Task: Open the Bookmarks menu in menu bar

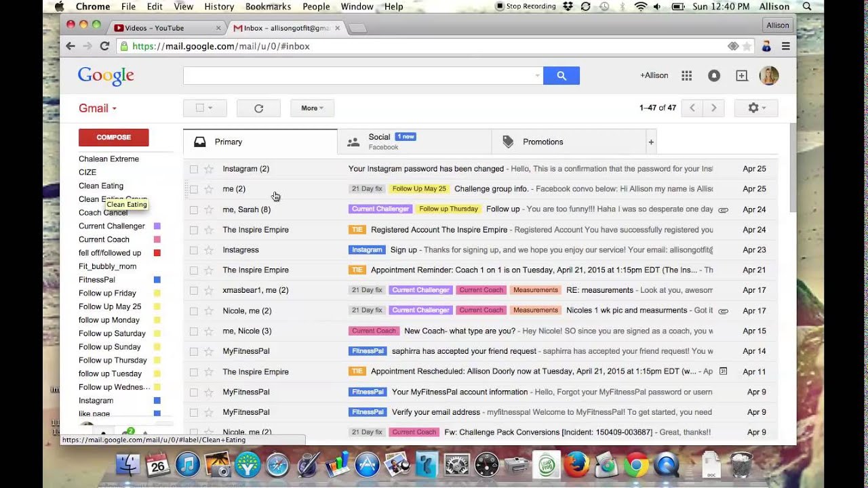Action: click(268, 6)
